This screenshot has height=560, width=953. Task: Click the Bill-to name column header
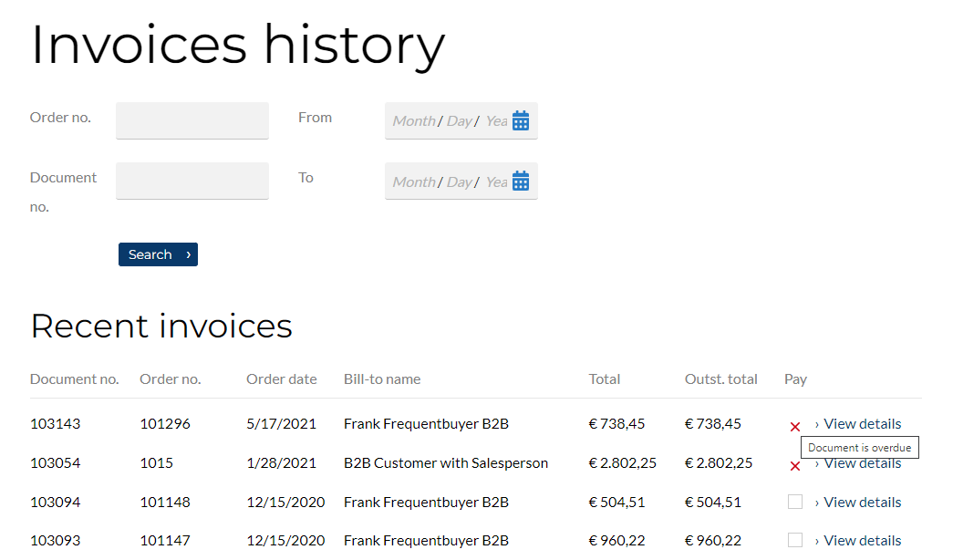click(382, 379)
